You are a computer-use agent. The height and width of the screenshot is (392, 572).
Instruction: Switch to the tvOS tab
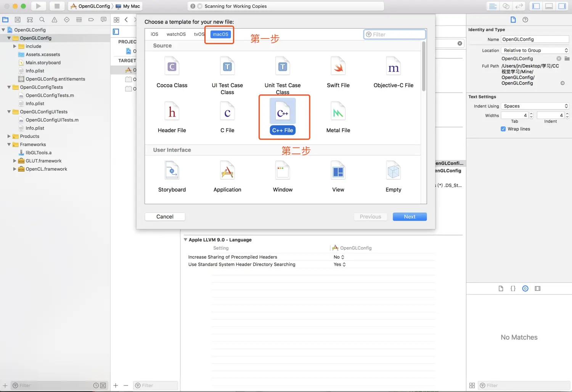coord(199,34)
